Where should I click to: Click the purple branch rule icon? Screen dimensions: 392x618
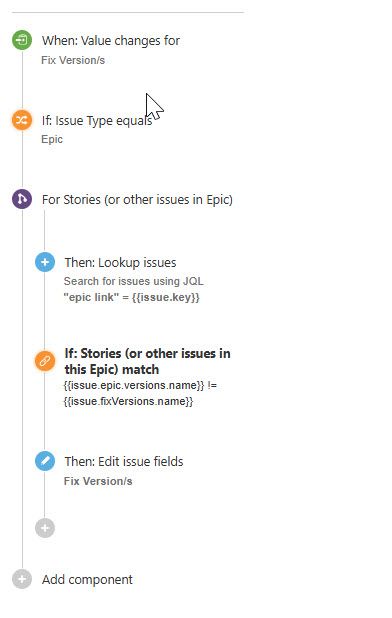pos(22,199)
